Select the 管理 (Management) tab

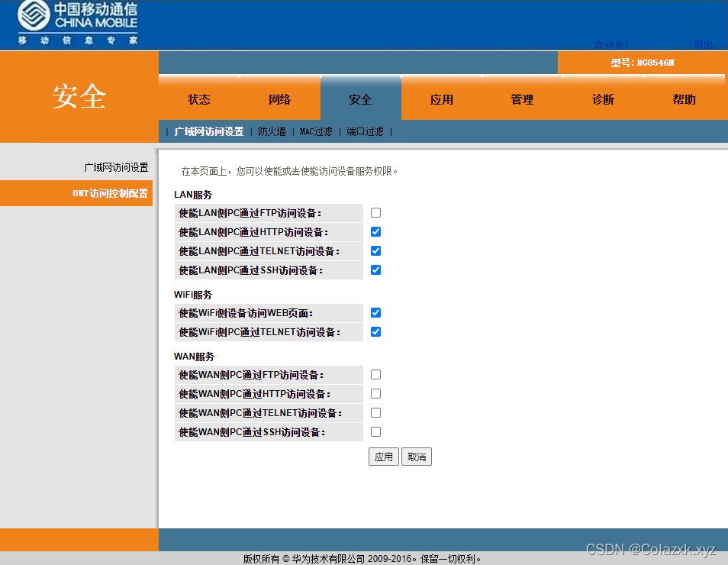click(522, 98)
